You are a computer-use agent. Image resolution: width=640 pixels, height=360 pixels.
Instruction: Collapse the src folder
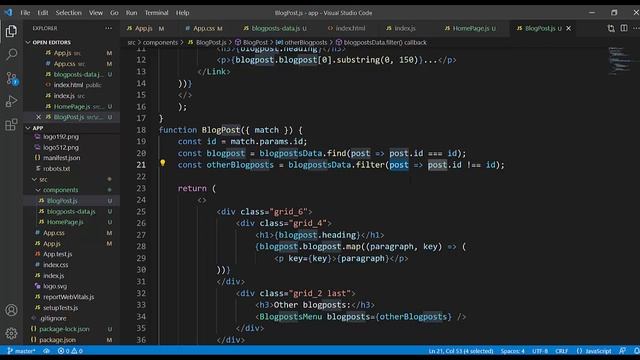click(x=43, y=180)
